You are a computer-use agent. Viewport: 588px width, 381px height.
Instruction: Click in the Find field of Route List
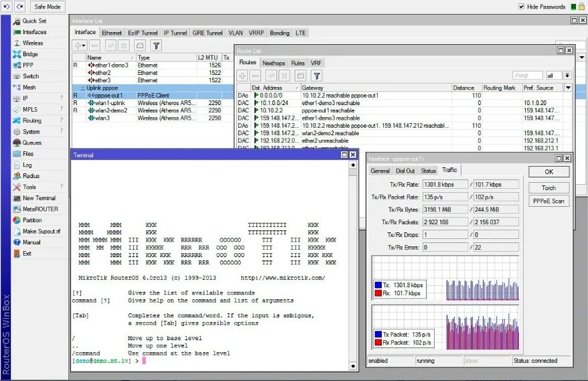coord(527,76)
